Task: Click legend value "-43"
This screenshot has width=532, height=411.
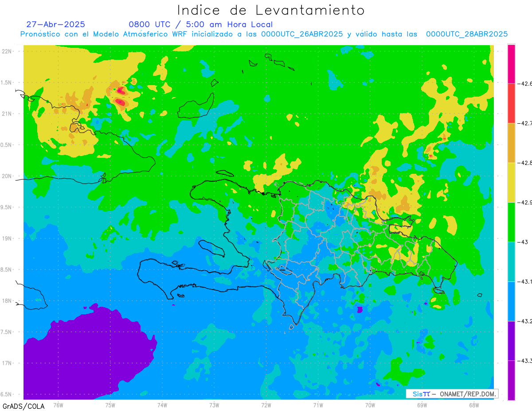Action: [522, 242]
